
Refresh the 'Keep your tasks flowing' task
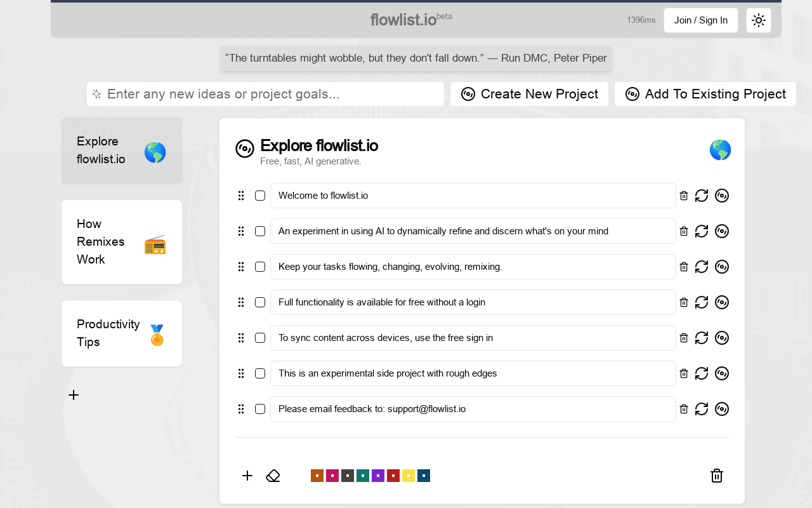pyautogui.click(x=702, y=267)
